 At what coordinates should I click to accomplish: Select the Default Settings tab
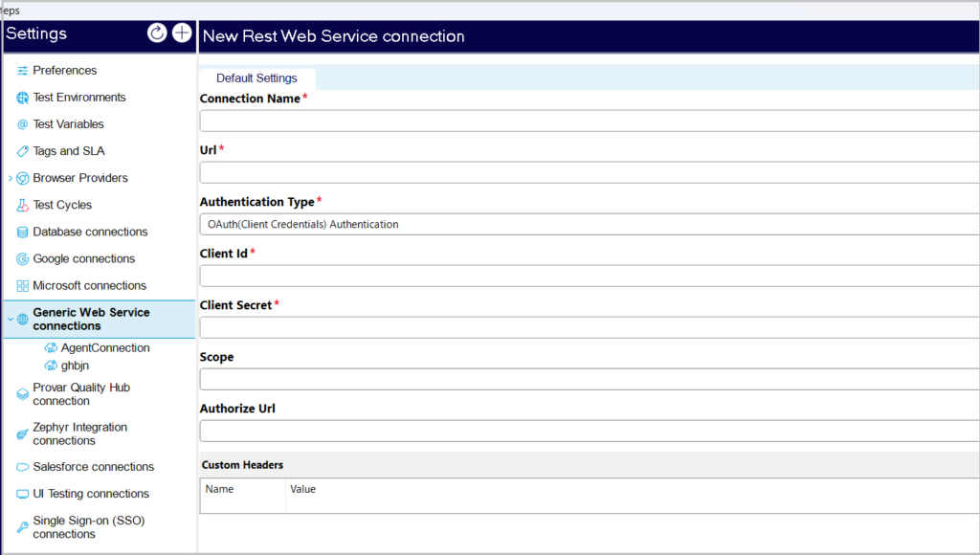(x=256, y=78)
